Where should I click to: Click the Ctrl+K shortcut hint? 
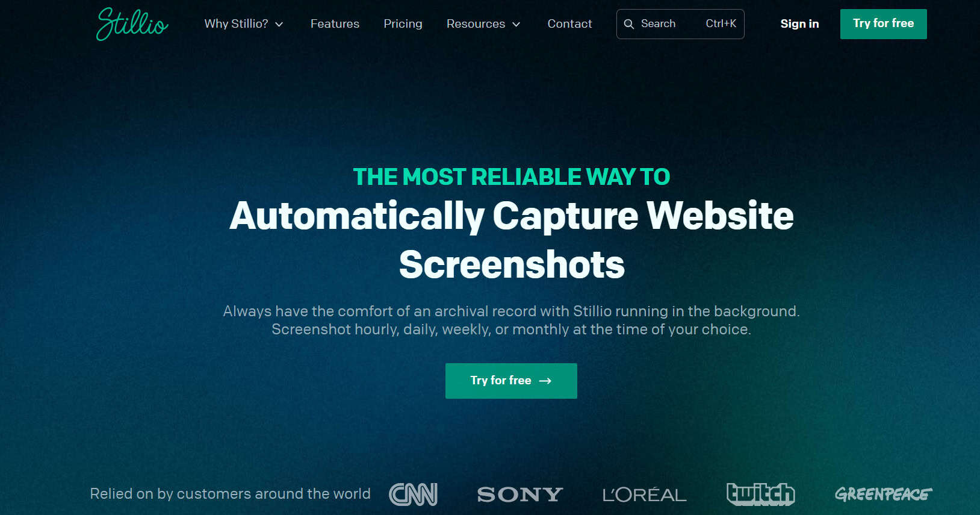(721, 23)
